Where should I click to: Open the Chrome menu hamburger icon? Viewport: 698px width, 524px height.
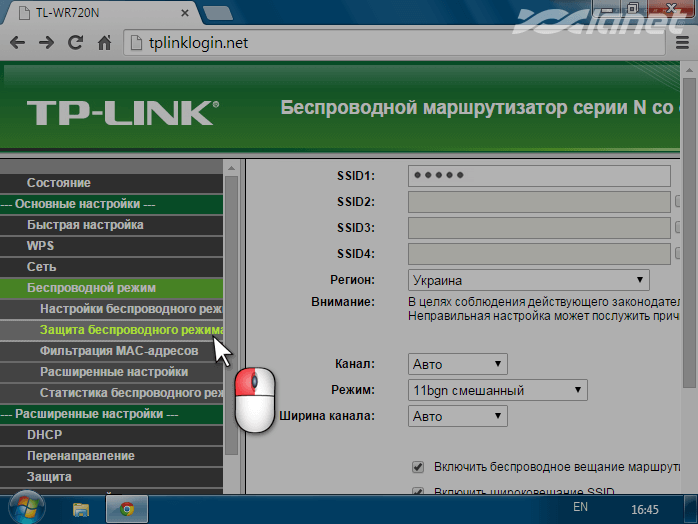(682, 43)
